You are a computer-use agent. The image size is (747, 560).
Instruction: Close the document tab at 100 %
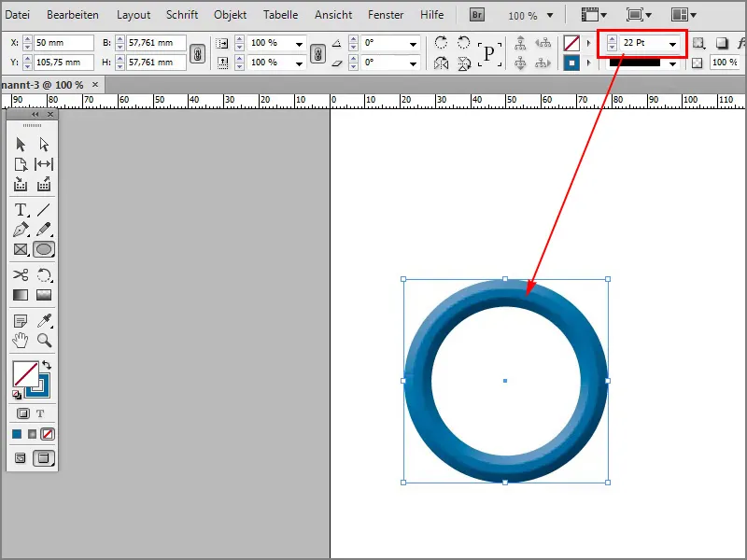[95, 84]
